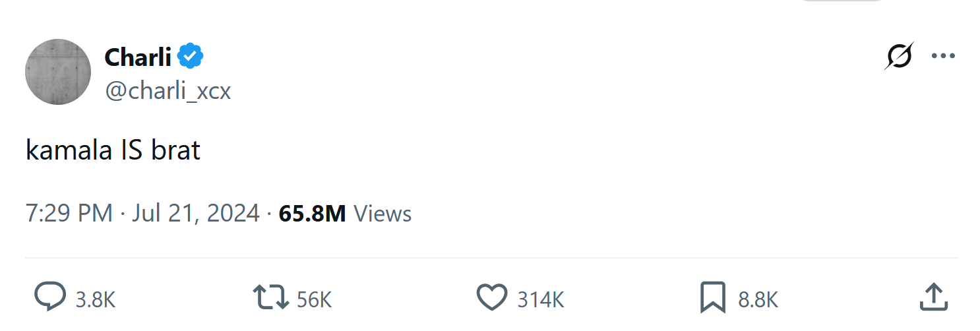Click the 8.8K bookmarks count
Image resolution: width=980 pixels, height=331 pixels.
(758, 300)
